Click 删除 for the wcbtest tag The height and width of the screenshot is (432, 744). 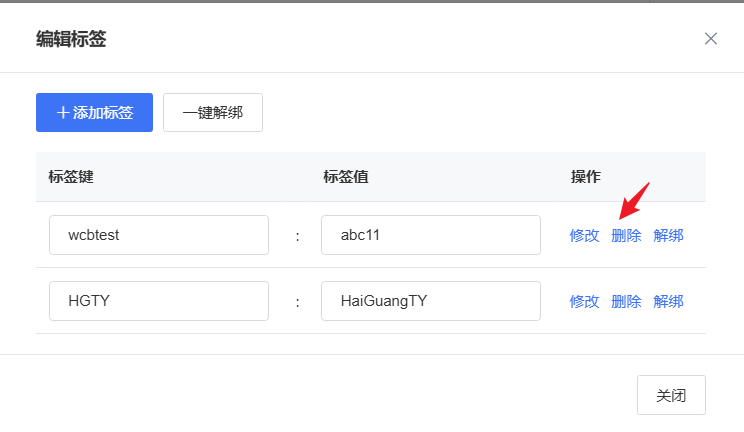pos(626,235)
